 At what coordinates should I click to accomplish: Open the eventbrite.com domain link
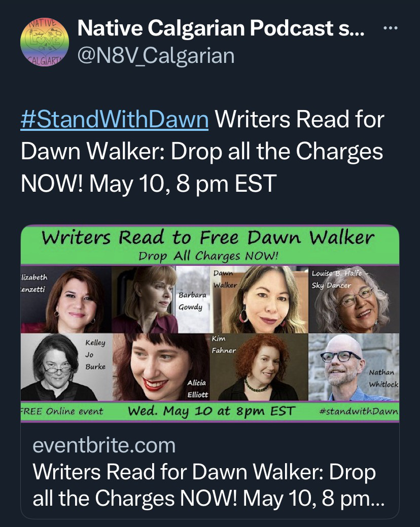[x=104, y=445]
